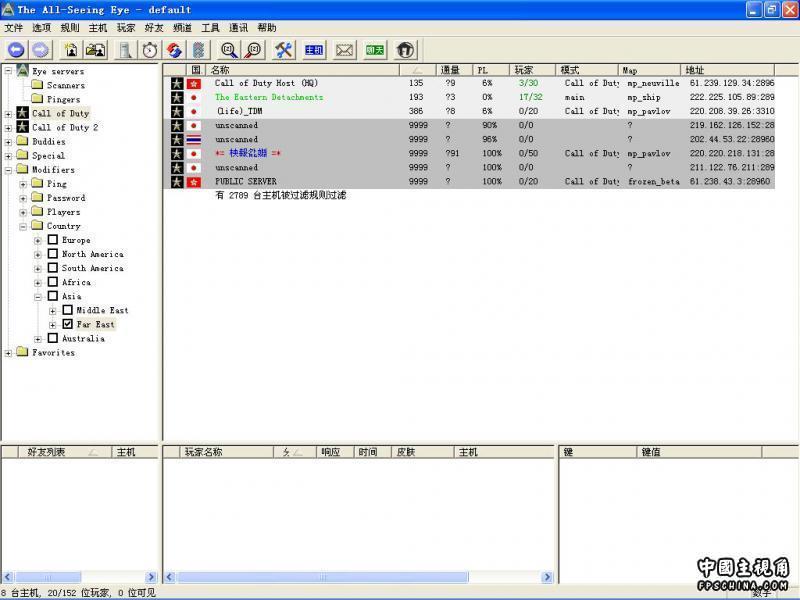The height and width of the screenshot is (600, 800).
Task: Click the 好友列表 column header
Action: pos(65,452)
